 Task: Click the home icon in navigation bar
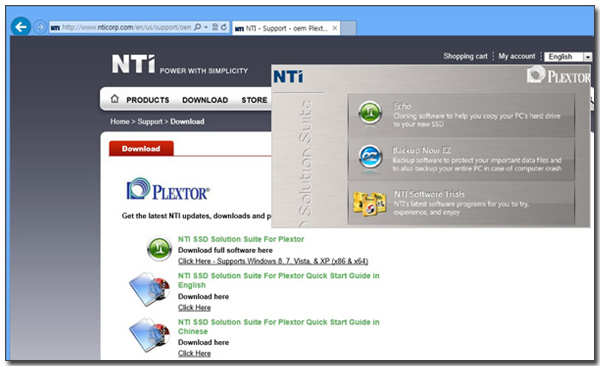[x=114, y=99]
